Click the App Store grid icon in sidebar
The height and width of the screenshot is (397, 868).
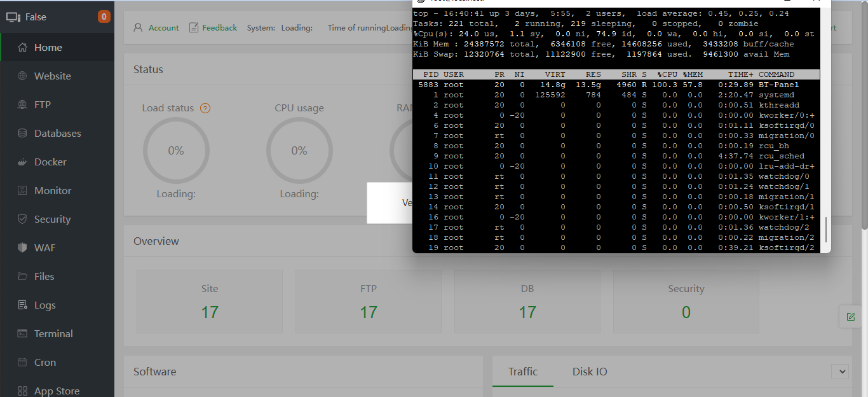click(x=22, y=391)
